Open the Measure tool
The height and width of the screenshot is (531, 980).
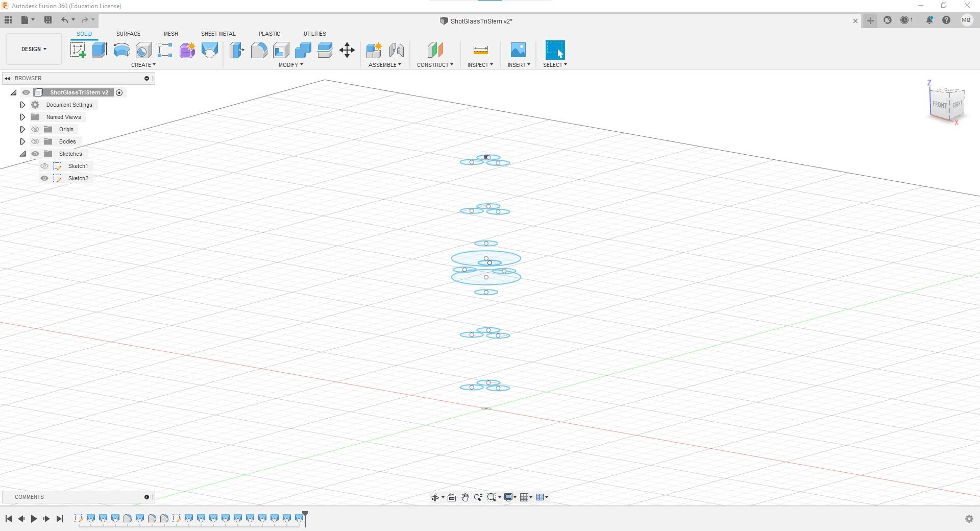(x=480, y=50)
